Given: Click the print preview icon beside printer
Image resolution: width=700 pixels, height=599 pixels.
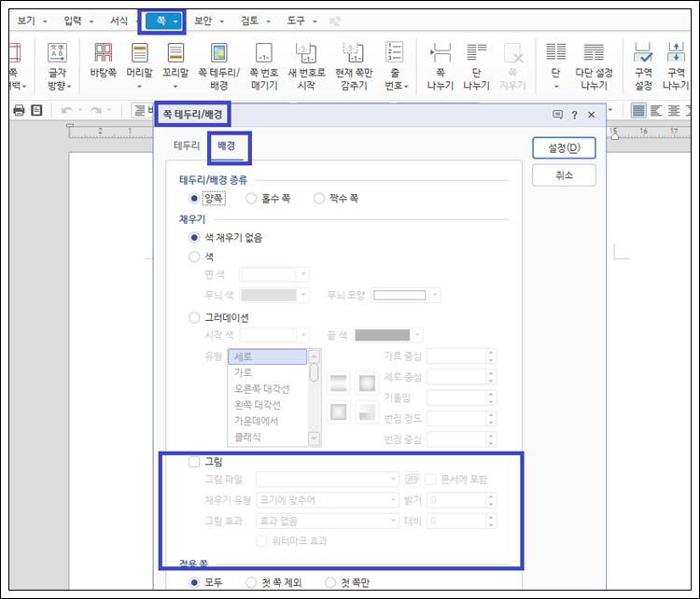Looking at the screenshot, I should click(36, 110).
